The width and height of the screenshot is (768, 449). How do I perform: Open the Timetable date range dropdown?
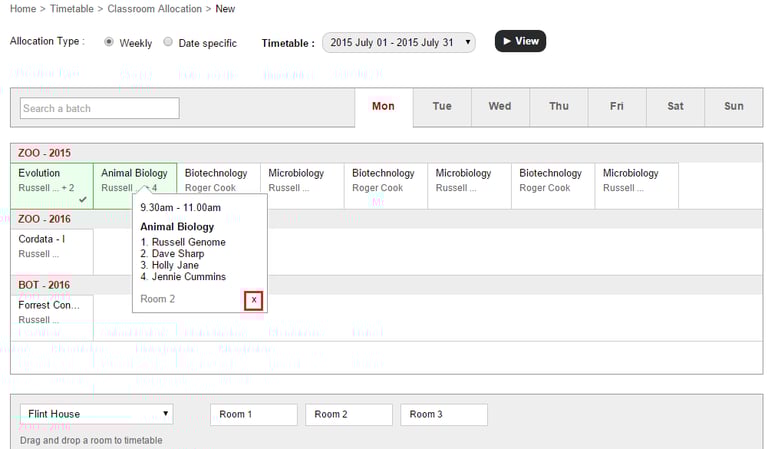click(x=399, y=43)
